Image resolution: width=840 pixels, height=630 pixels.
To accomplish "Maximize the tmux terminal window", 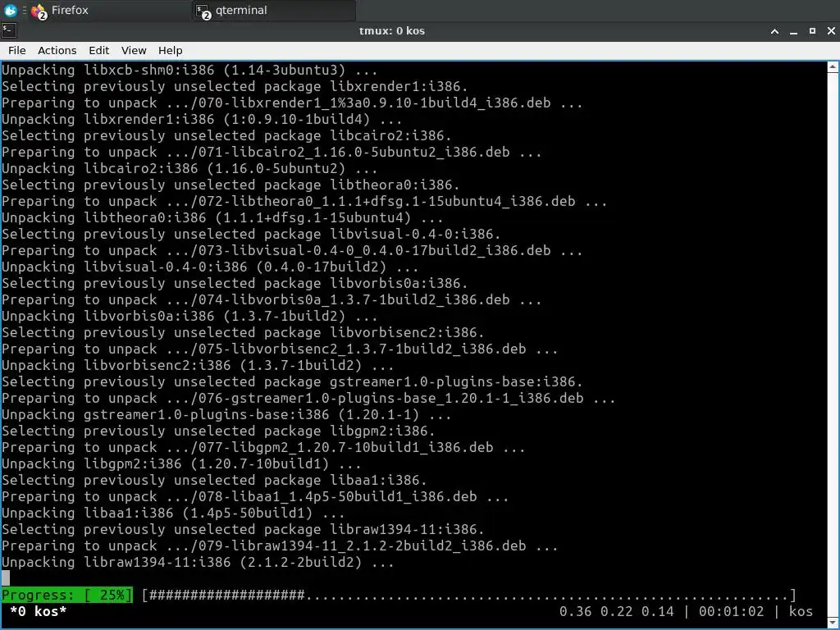I will tap(812, 31).
